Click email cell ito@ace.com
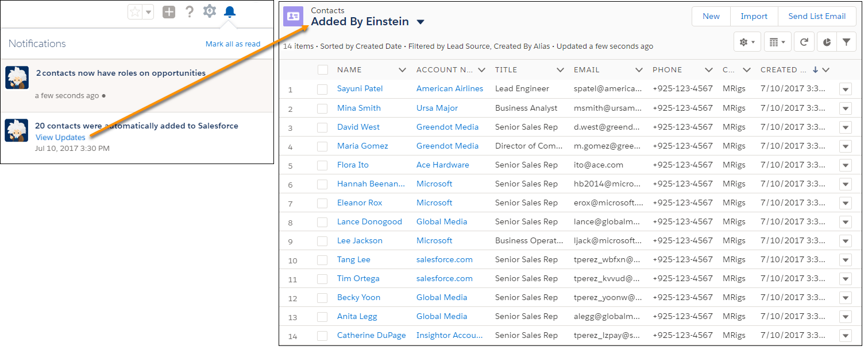 [599, 165]
